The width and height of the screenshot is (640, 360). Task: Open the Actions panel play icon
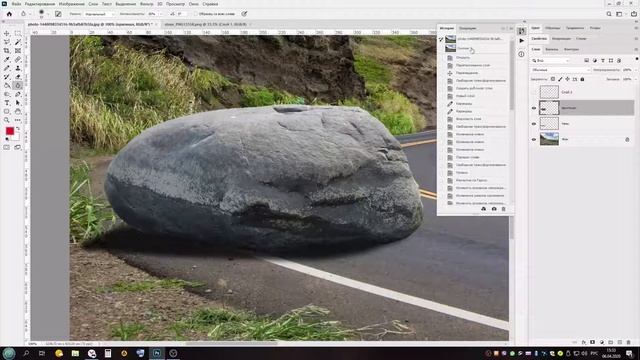coord(522,41)
